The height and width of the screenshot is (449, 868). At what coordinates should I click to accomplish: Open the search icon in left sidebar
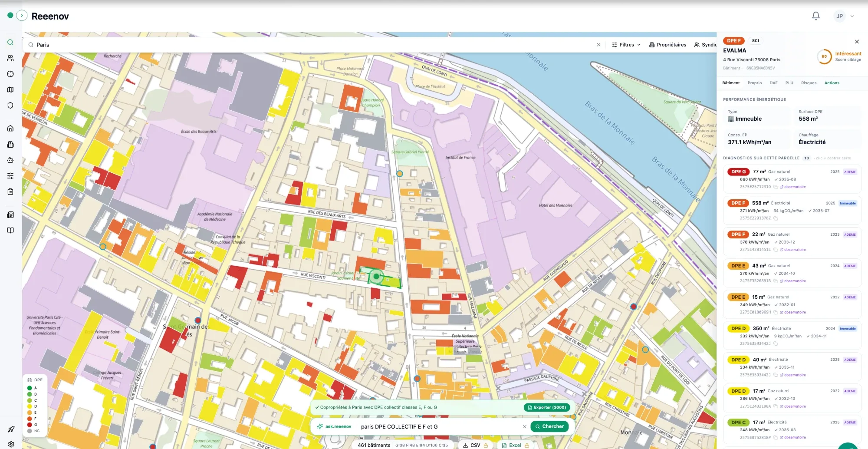(10, 43)
